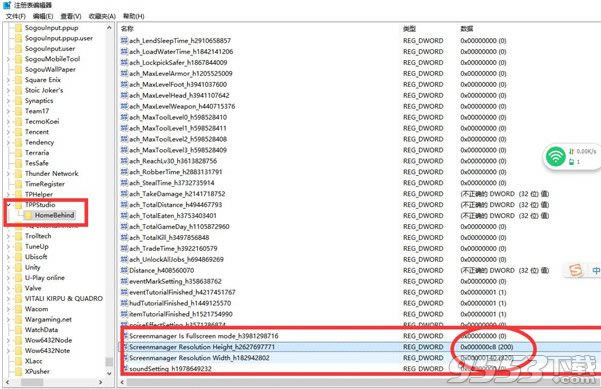Viewport: 601px width, 389px height.
Task: Select the HomeBehind registry key
Action: (54, 215)
